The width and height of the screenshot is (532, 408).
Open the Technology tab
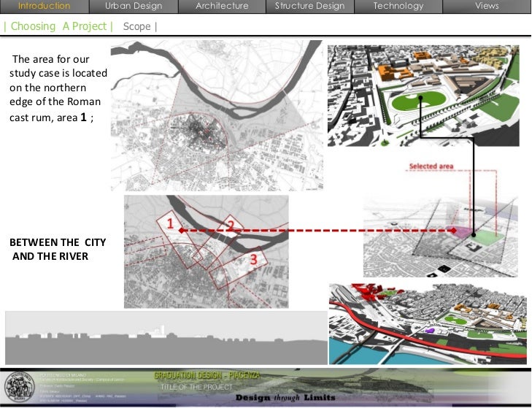point(398,6)
